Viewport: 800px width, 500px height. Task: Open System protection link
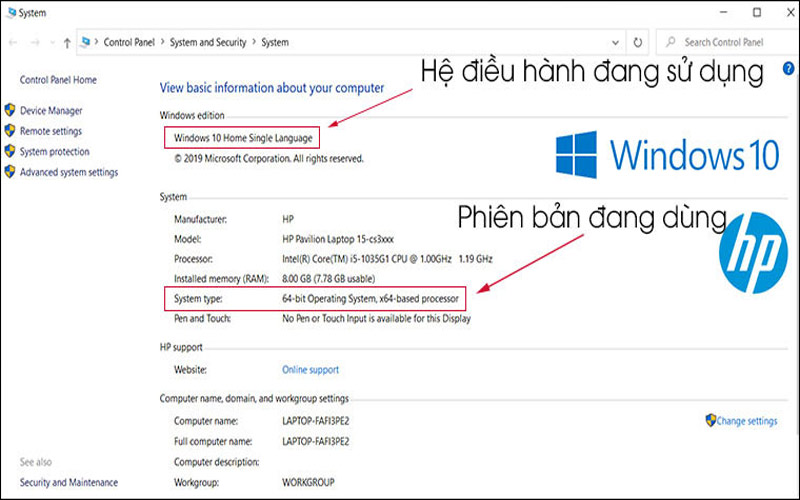click(x=55, y=152)
